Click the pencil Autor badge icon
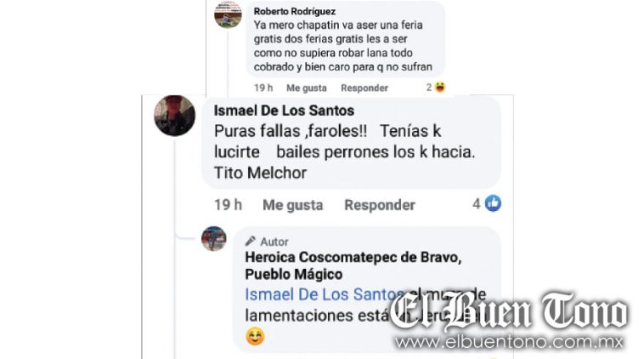 [250, 241]
